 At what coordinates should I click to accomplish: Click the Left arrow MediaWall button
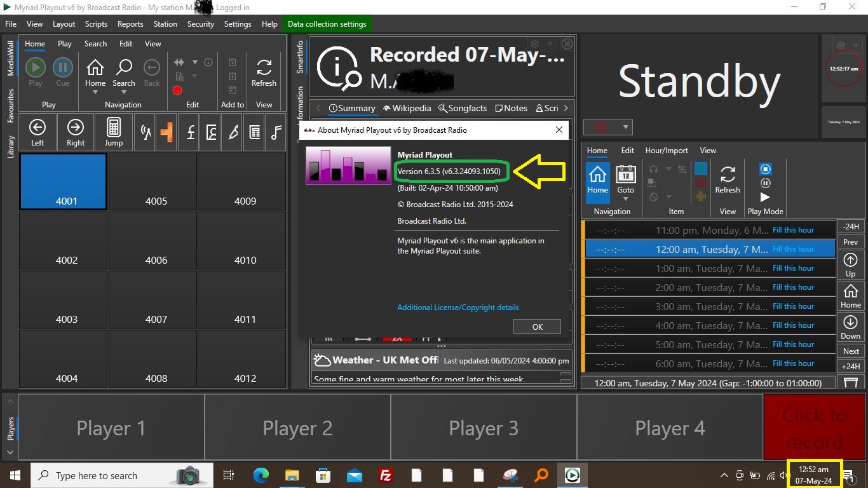[37, 132]
